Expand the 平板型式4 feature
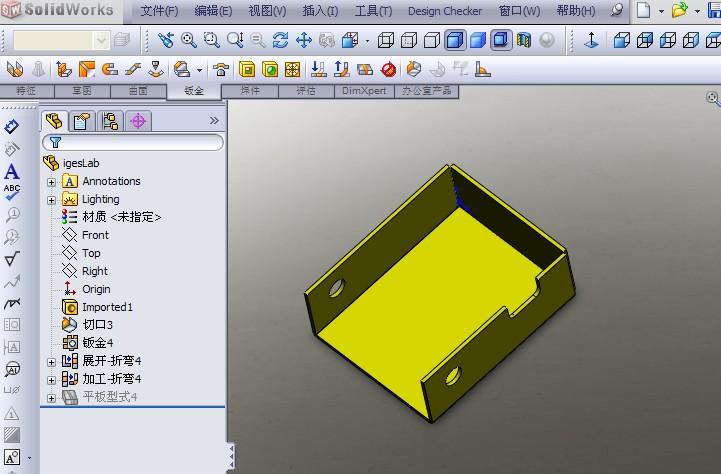 (52, 398)
